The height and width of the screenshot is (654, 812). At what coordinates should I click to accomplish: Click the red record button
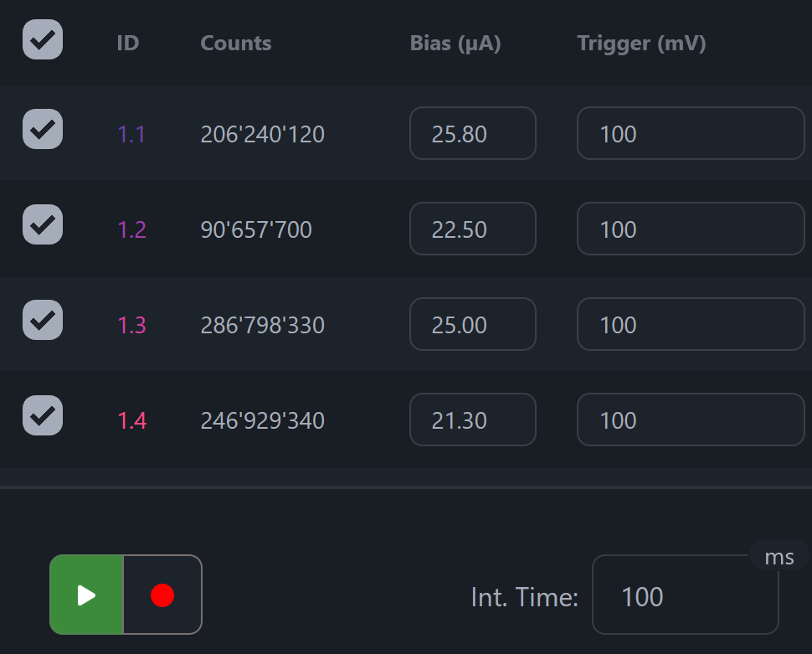tap(162, 595)
